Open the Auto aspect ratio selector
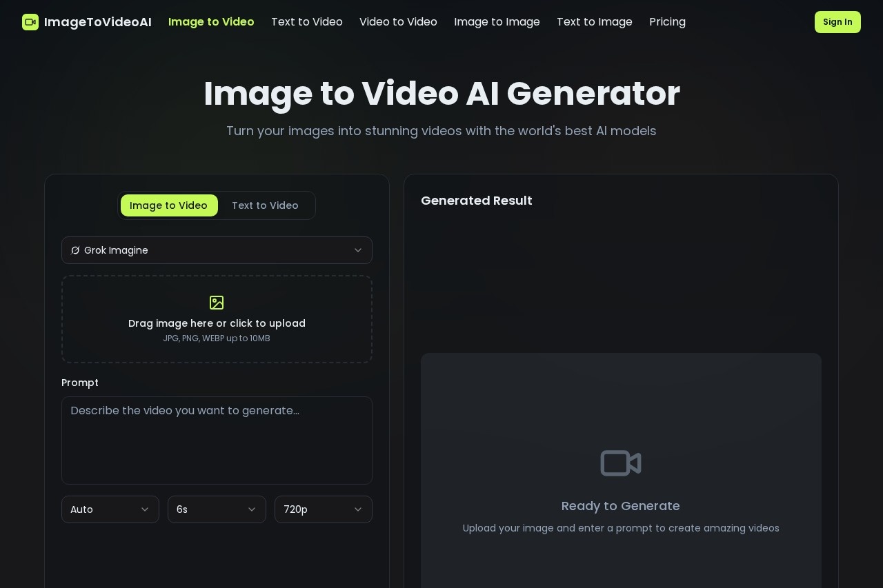Viewport: 883px width, 588px height. (110, 509)
